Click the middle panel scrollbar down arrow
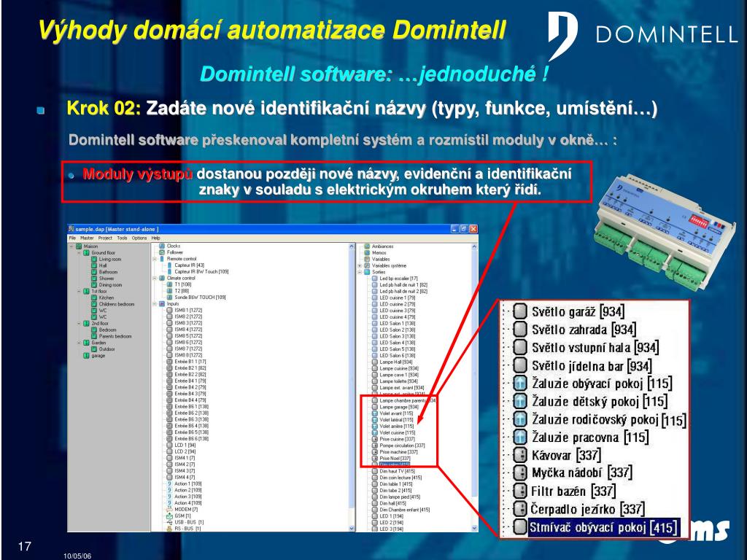747x560 pixels. [352, 528]
